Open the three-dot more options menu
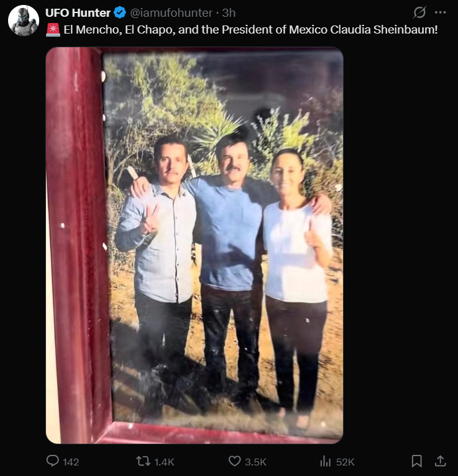 (x=440, y=12)
